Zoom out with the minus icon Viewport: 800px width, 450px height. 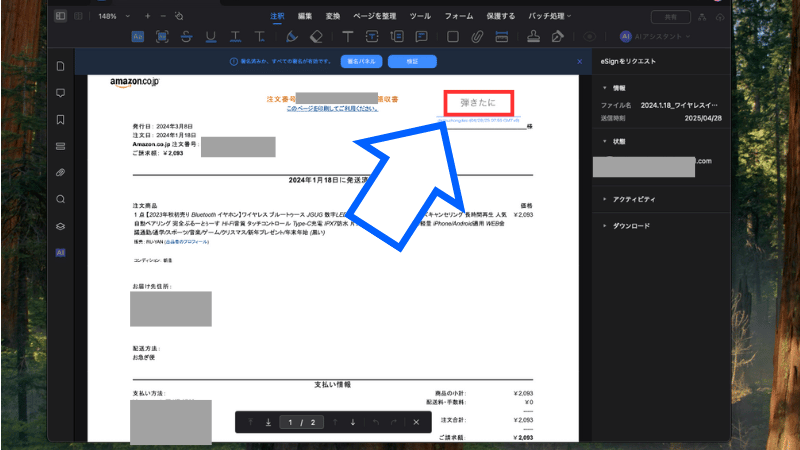pyautogui.click(x=163, y=16)
